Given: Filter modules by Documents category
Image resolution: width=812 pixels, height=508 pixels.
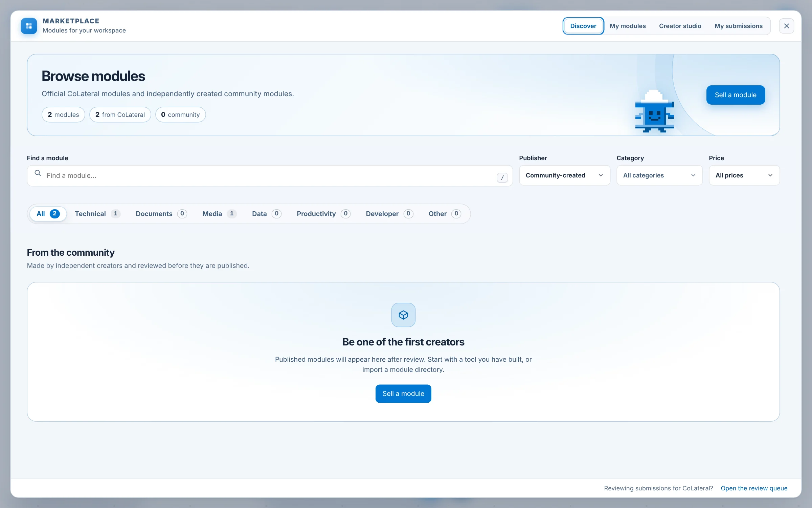Looking at the screenshot, I should (161, 214).
